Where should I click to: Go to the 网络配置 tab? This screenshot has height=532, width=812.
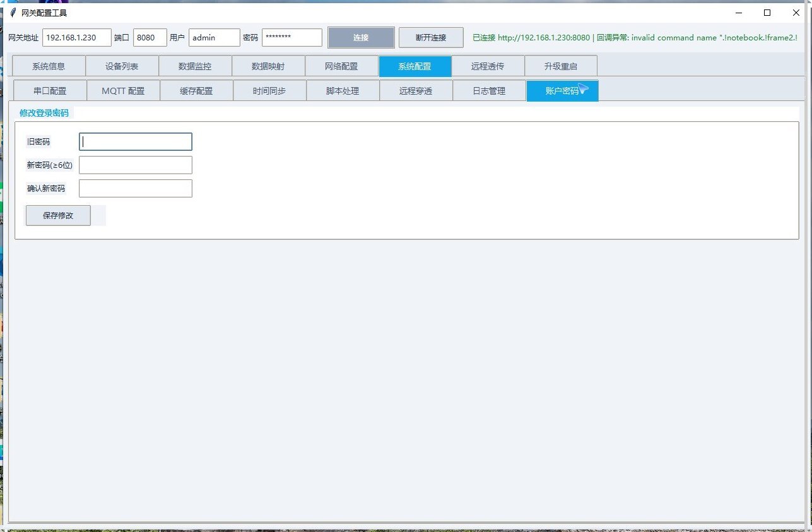tap(341, 66)
